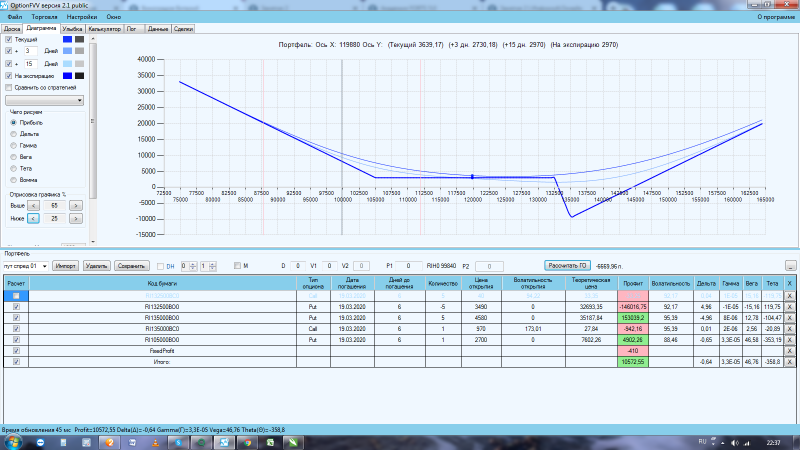
Task: Uncheck the Текущий curve checkbox
Action: (x=9, y=39)
